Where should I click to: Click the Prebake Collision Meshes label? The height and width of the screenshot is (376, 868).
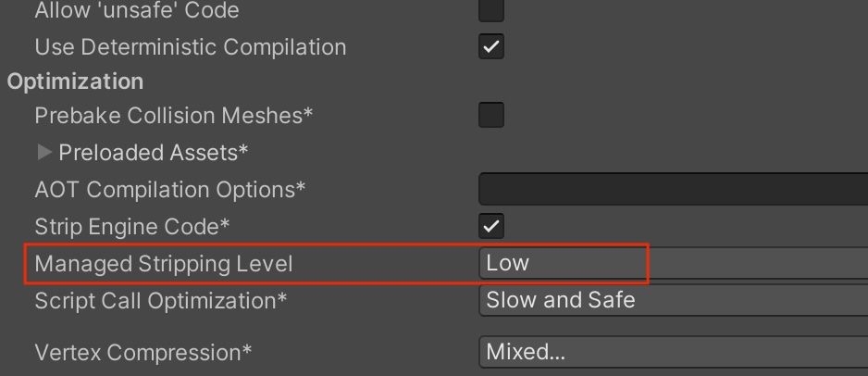pyautogui.click(x=174, y=116)
